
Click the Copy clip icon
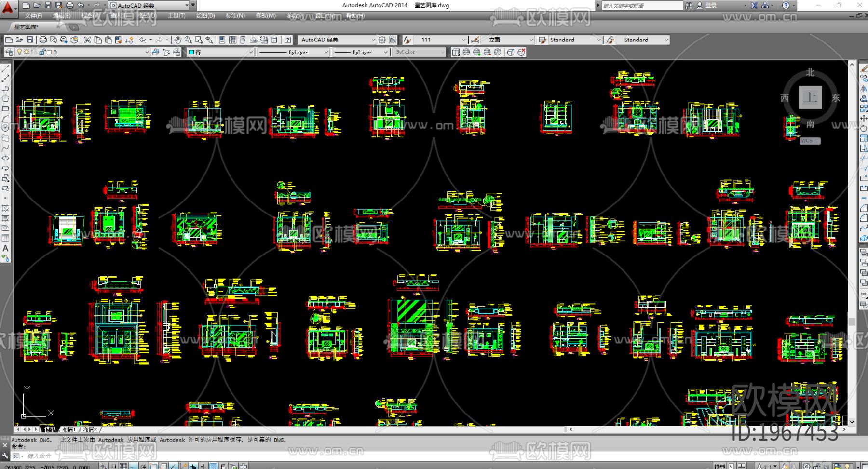(x=98, y=40)
